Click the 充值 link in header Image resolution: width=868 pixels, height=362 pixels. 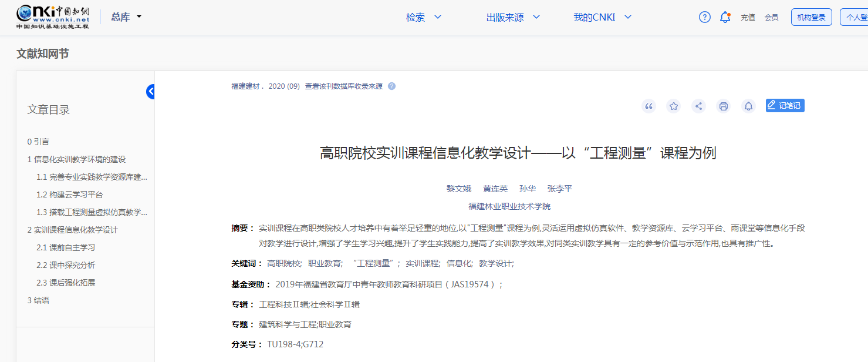pos(748,18)
